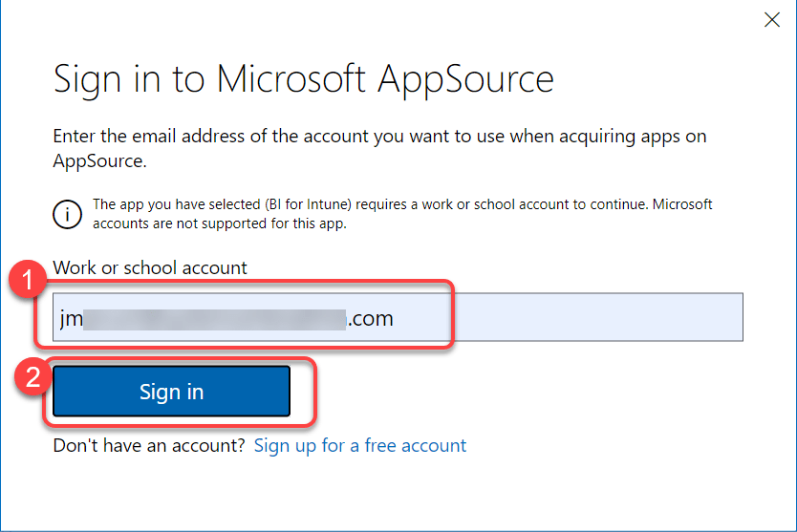This screenshot has width=797, height=532.
Task: Place cursor at the 'jm' email prefix
Action: (71, 318)
